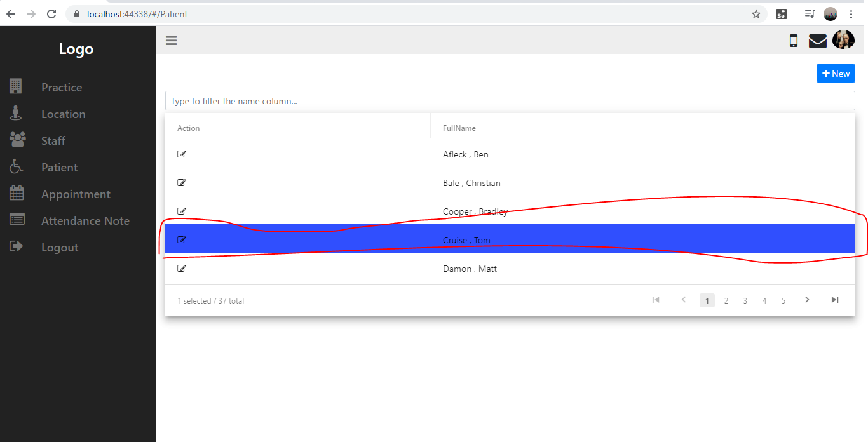
Task: Toggle the sidebar with the hamburger icon
Action: pyautogui.click(x=171, y=40)
